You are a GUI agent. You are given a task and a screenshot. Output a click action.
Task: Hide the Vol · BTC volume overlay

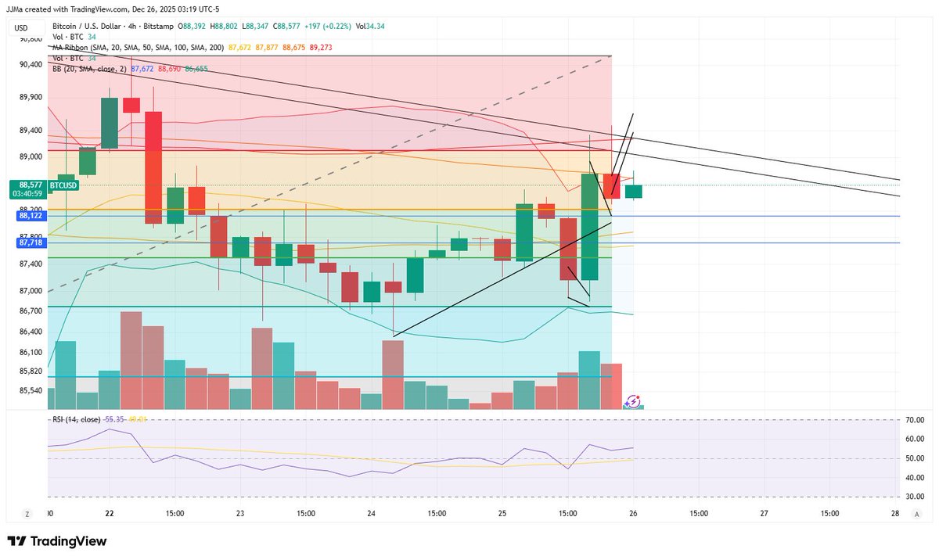pos(67,36)
